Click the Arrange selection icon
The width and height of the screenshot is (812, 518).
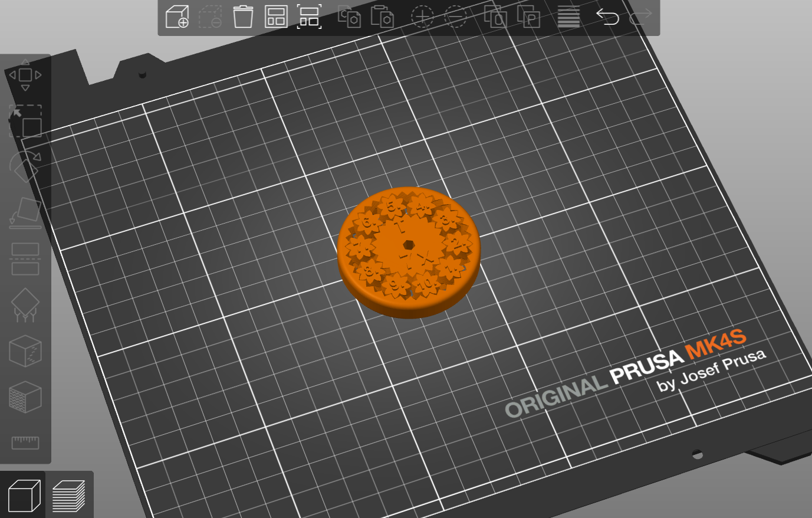(309, 17)
